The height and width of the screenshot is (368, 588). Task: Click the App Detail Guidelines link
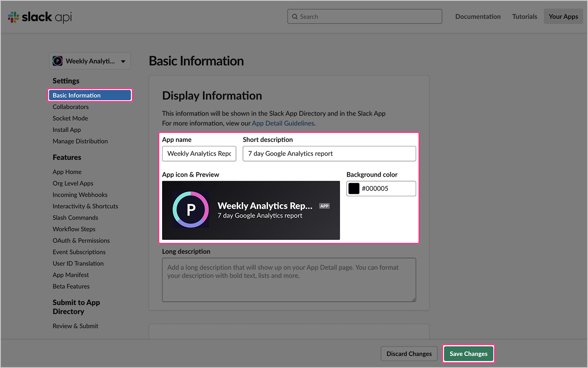click(283, 123)
